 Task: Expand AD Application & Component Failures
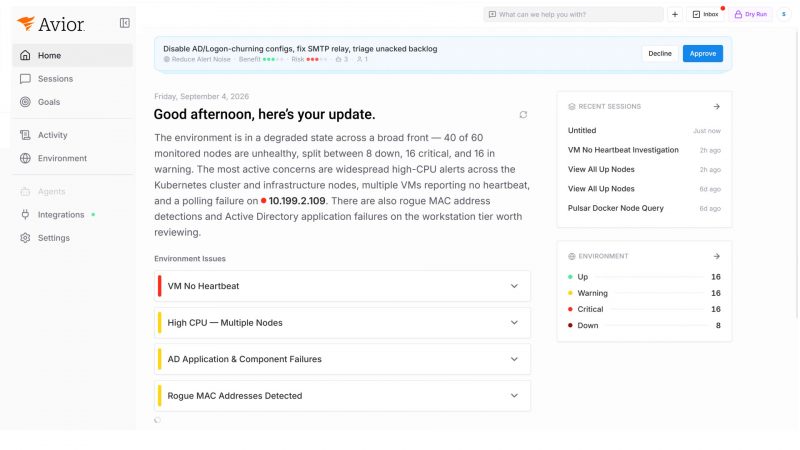(514, 359)
